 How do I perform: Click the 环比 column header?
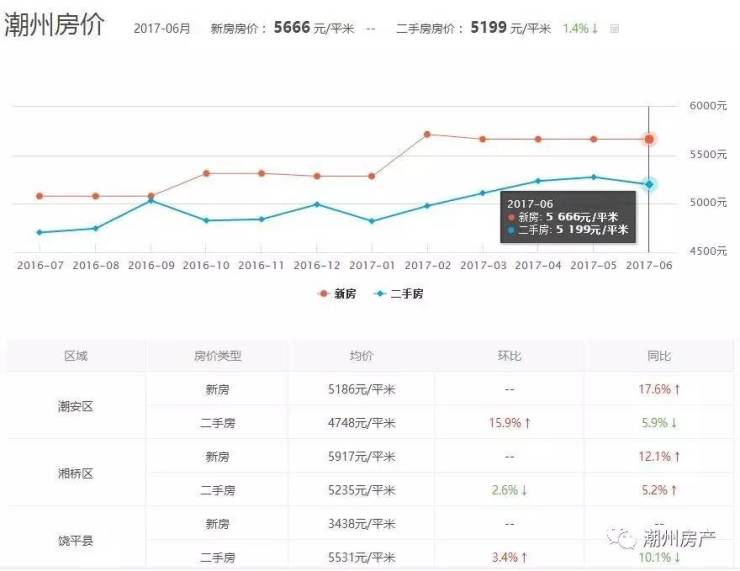(509, 356)
